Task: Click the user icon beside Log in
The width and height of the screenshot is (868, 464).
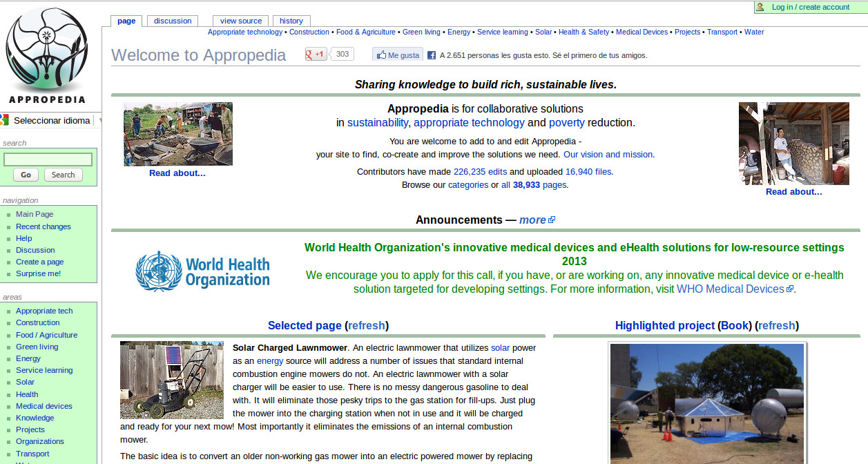Action: click(x=760, y=7)
